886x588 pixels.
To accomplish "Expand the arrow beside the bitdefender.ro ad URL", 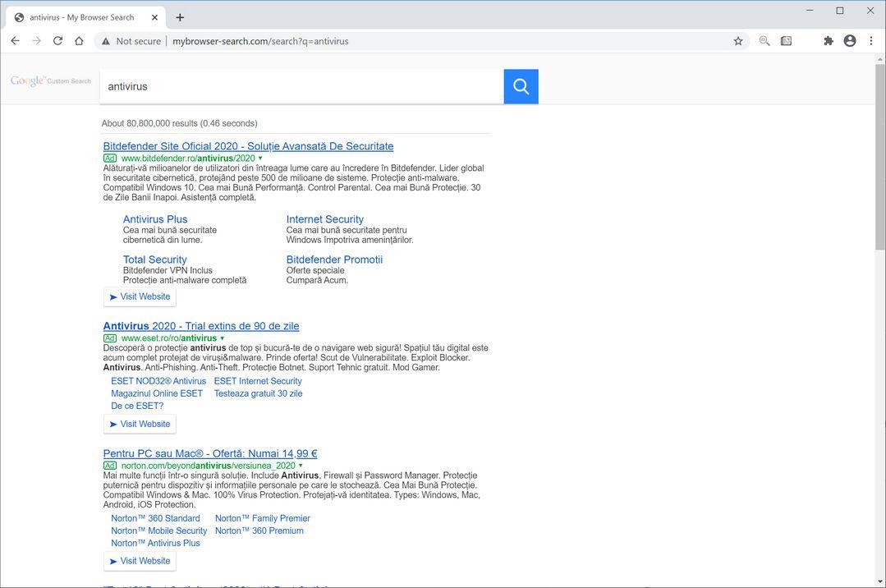I will [260, 158].
